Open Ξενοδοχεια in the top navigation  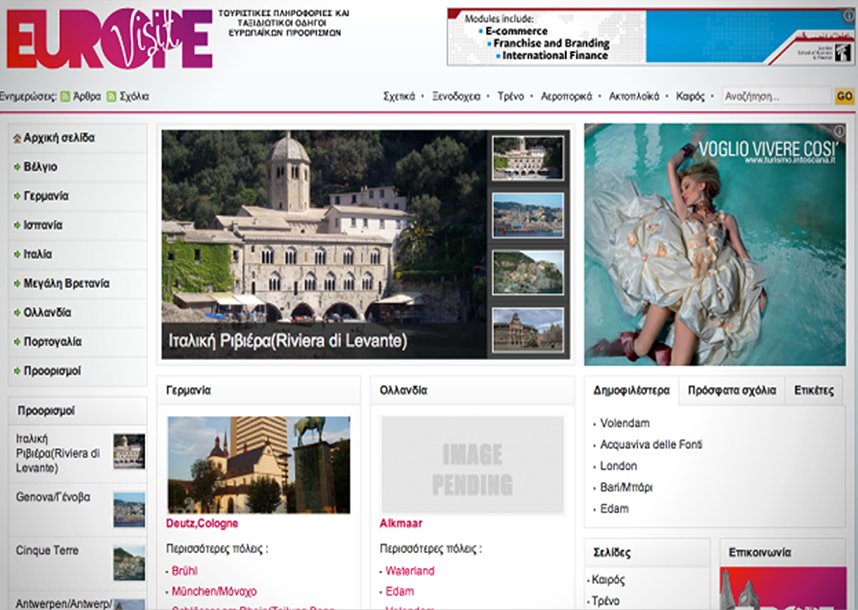[456, 97]
